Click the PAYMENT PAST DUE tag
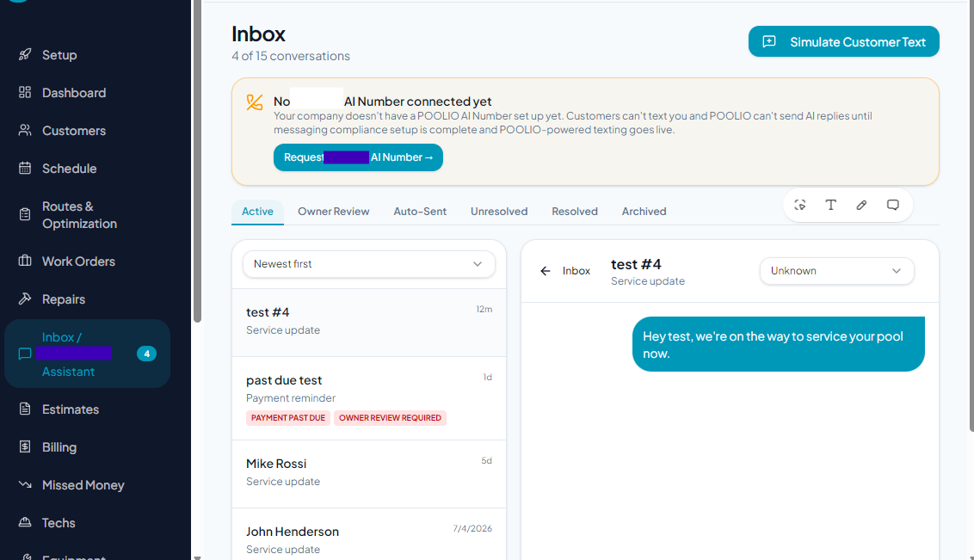The image size is (974, 560). pyautogui.click(x=288, y=418)
